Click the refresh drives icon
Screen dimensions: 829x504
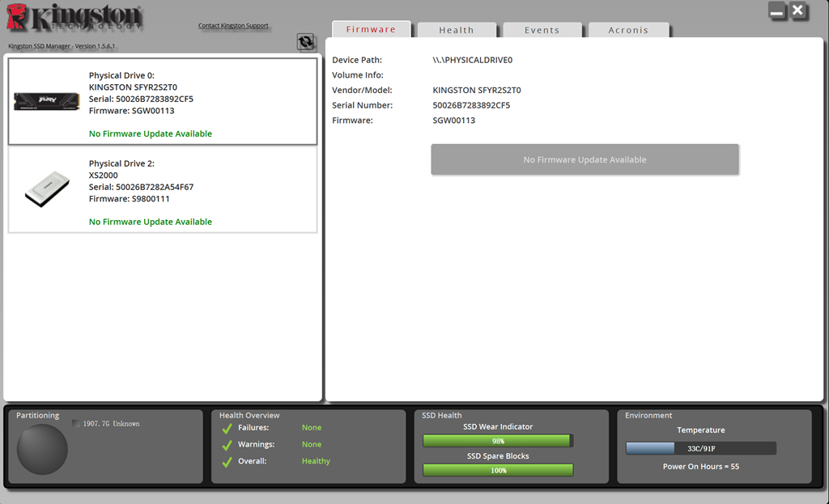305,42
